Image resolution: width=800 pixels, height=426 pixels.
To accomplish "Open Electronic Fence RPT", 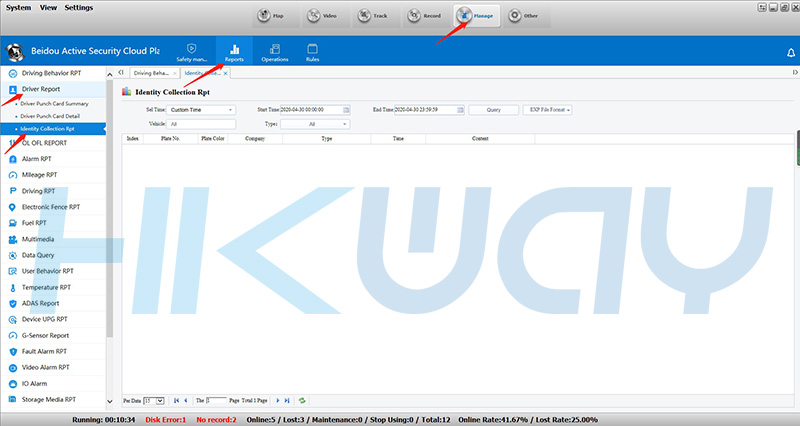I will click(x=53, y=207).
